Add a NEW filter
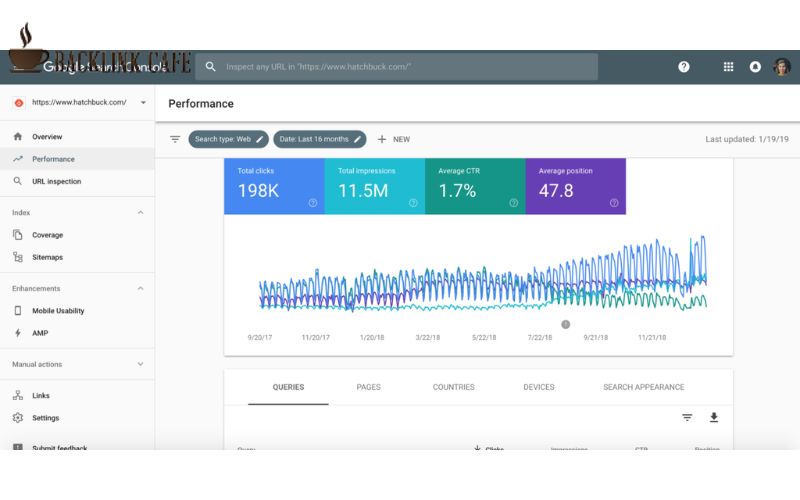 [393, 139]
